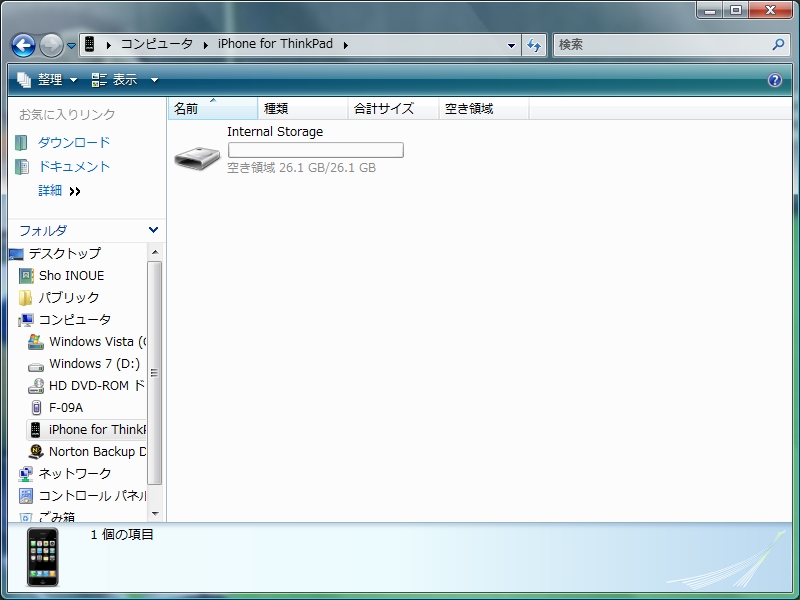Select Sho INOUE in the folder tree
800x600 pixels.
(x=71, y=276)
